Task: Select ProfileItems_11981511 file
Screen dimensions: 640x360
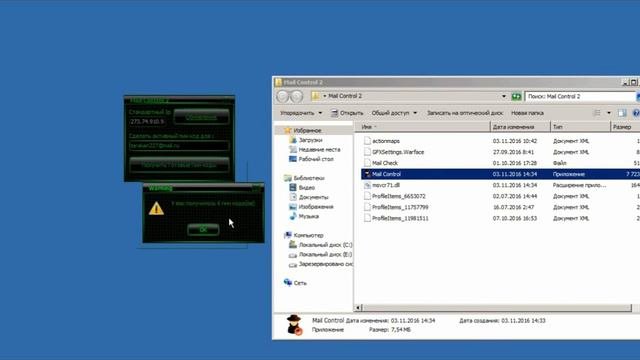Action: click(400, 218)
